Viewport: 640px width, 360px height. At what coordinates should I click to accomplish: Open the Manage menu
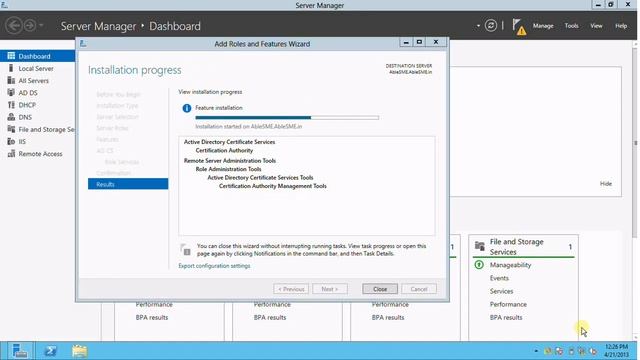tap(543, 26)
